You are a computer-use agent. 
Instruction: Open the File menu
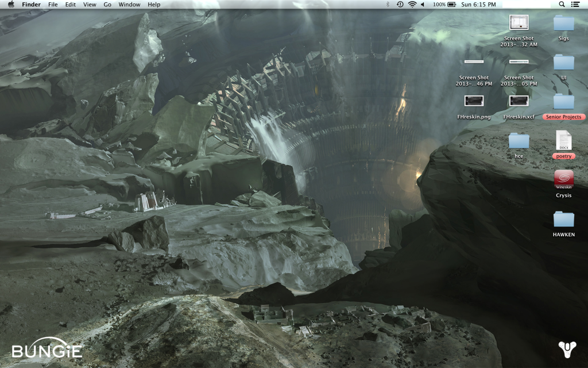pos(53,5)
